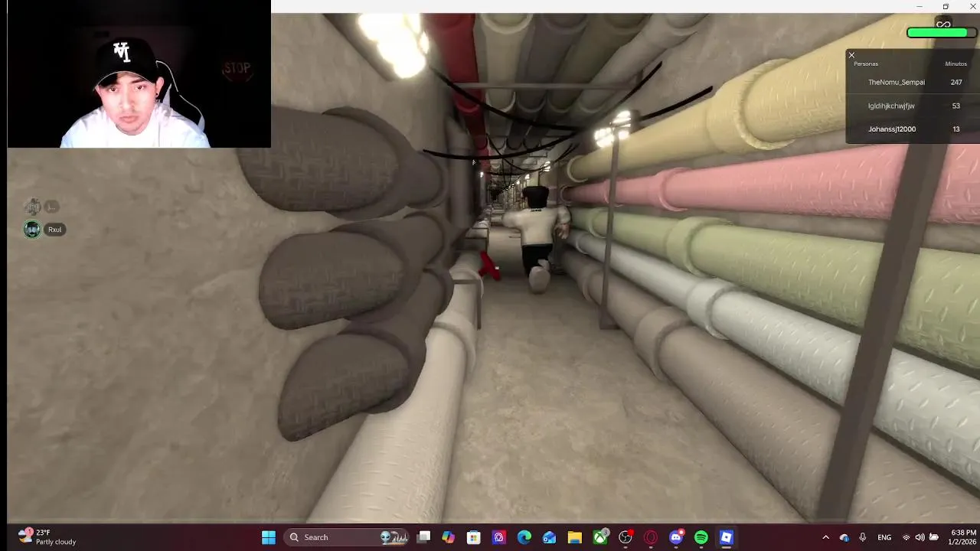980x551 pixels.
Task: Launch Copilot from the taskbar
Action: coord(449,537)
